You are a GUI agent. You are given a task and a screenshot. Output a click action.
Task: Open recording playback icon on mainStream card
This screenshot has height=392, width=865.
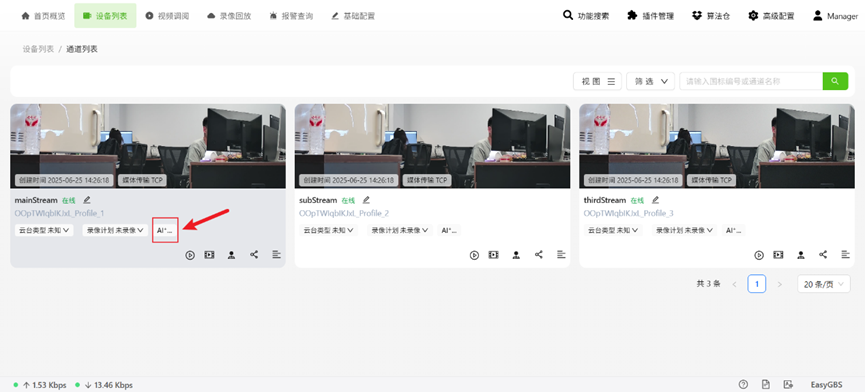click(209, 255)
